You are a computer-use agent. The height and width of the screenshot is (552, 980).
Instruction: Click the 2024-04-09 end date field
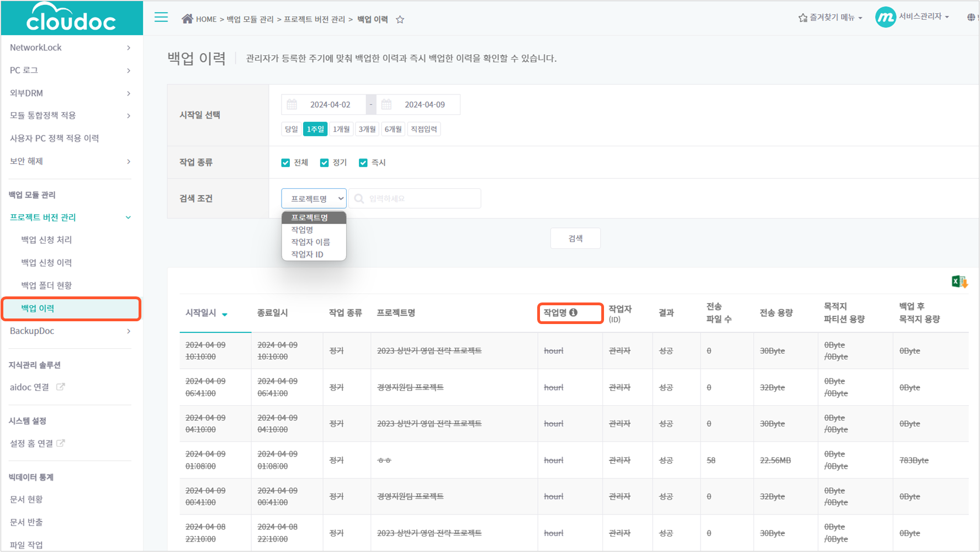pyautogui.click(x=425, y=104)
